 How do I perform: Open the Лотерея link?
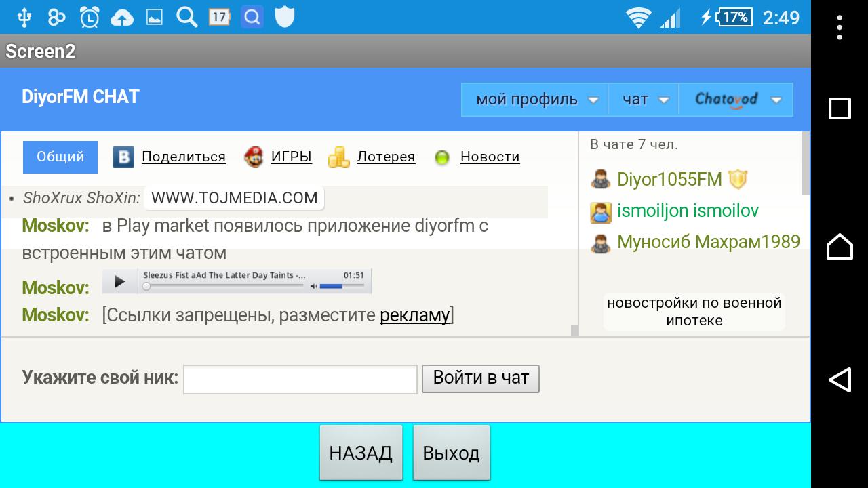point(386,157)
